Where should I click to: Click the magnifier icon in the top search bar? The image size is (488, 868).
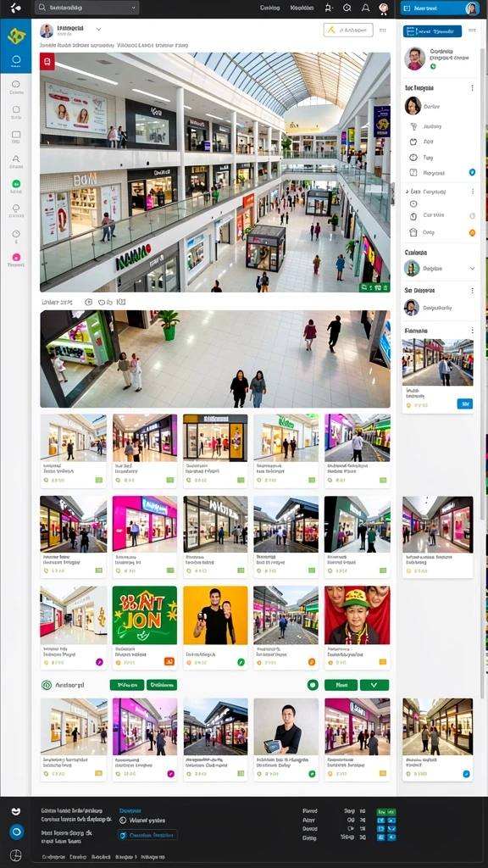(42, 8)
